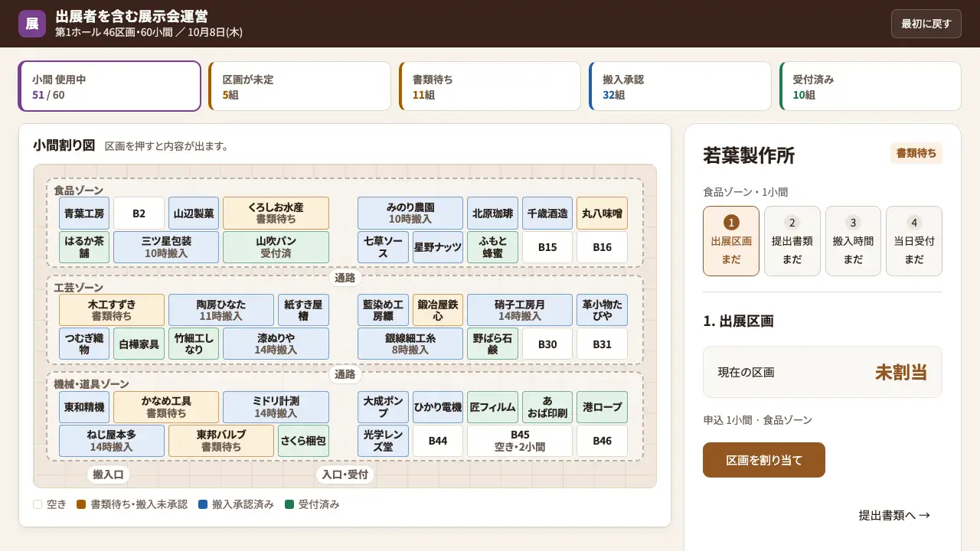This screenshot has height=551, width=980.
Task: Follow the 提出書類へ → link
Action: point(894,515)
